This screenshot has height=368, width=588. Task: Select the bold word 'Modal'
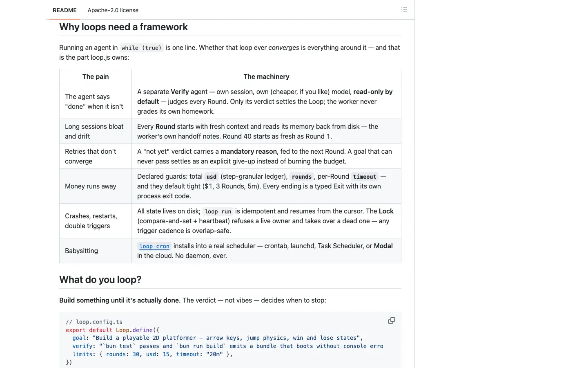tap(383, 246)
